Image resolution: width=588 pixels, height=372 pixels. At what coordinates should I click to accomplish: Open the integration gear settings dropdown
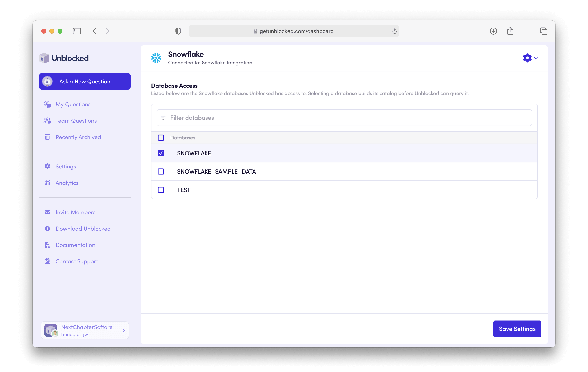[530, 58]
